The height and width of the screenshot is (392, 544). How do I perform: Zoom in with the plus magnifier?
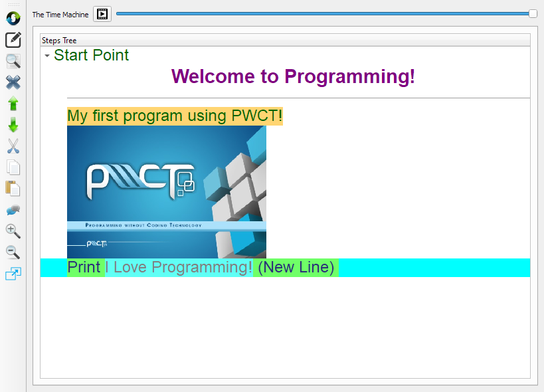point(13,231)
